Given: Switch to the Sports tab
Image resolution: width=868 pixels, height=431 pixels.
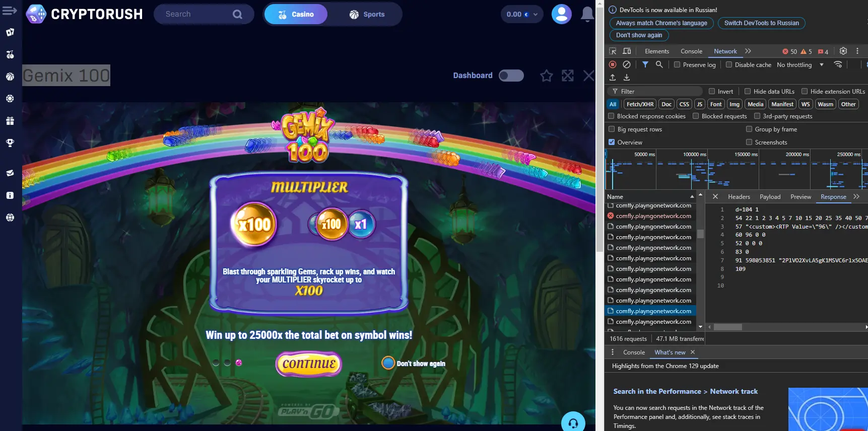Looking at the screenshot, I should pyautogui.click(x=367, y=14).
